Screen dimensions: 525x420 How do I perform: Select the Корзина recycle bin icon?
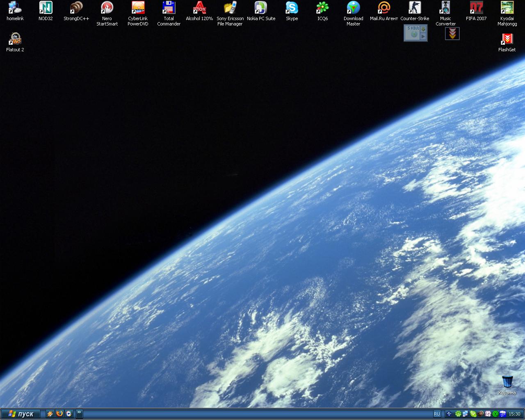click(507, 385)
